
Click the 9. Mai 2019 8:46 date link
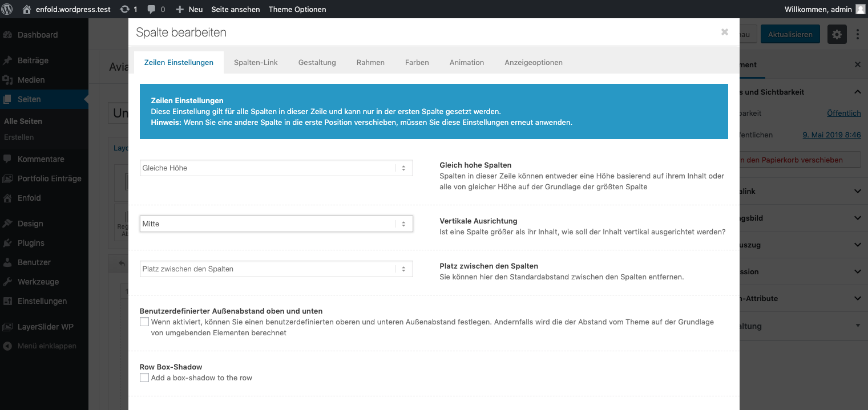(x=831, y=135)
